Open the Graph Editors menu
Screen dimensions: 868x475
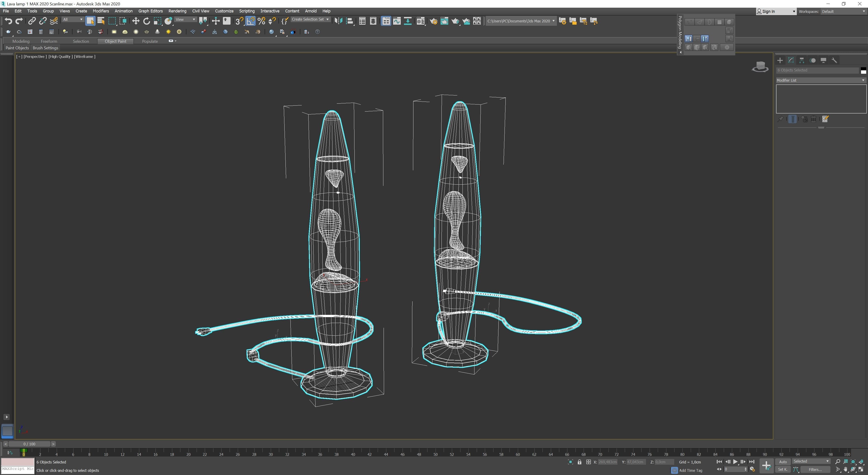150,11
